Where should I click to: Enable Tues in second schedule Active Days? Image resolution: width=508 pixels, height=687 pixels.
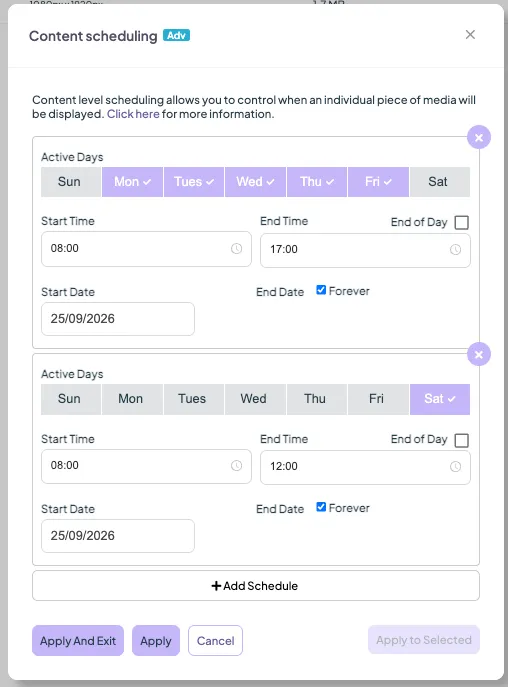(194, 399)
